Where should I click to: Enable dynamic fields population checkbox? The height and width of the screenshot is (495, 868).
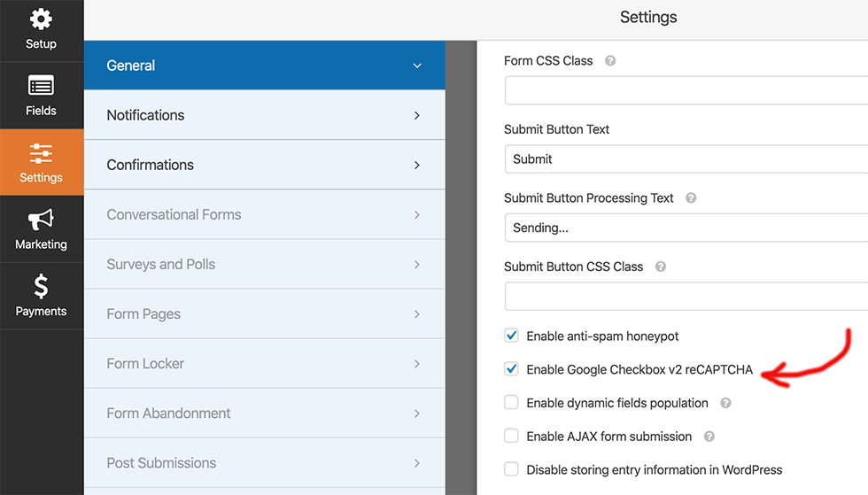(511, 403)
